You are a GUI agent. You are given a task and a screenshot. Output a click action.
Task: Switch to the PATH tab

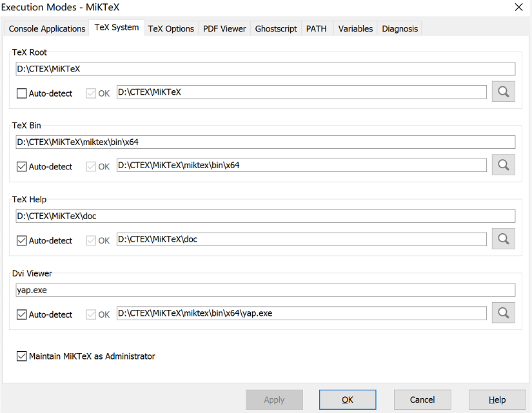click(316, 28)
